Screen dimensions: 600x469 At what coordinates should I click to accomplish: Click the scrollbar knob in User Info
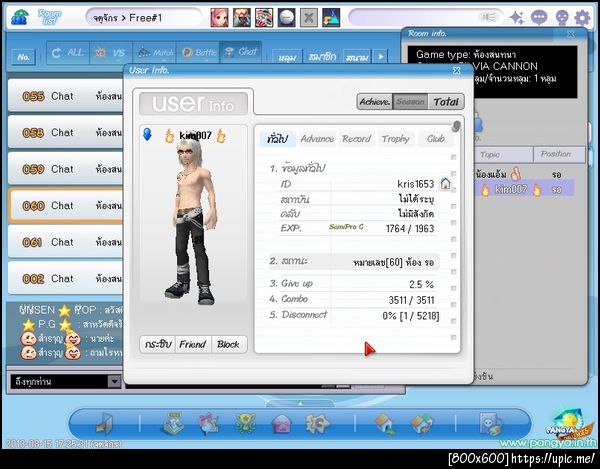pos(455,126)
